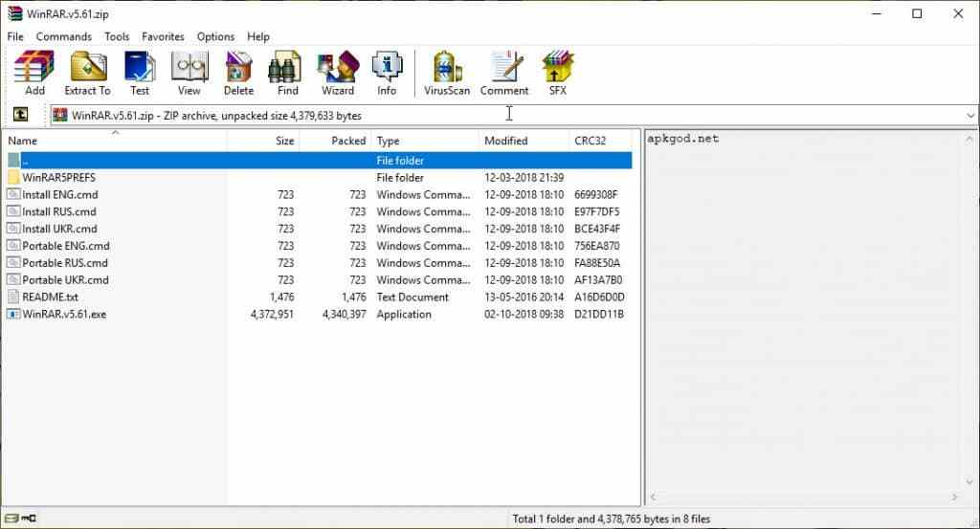Screen dimensions: 980x529
Task: Open the Extract To tool
Action: (x=87, y=73)
